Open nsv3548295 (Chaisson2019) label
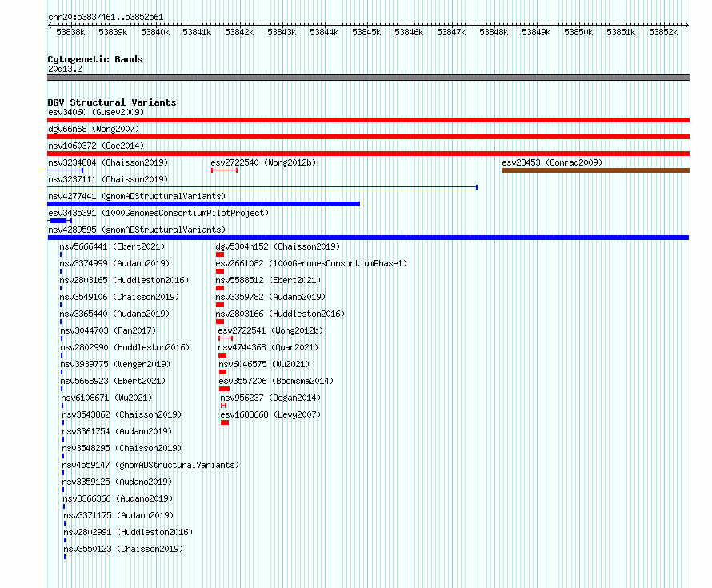This screenshot has width=712, height=588. [x=122, y=448]
